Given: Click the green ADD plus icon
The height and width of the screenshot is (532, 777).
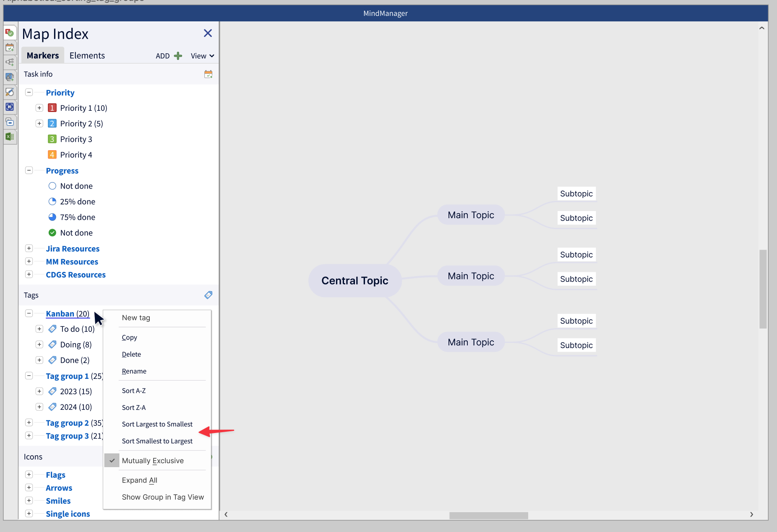Looking at the screenshot, I should coord(178,56).
